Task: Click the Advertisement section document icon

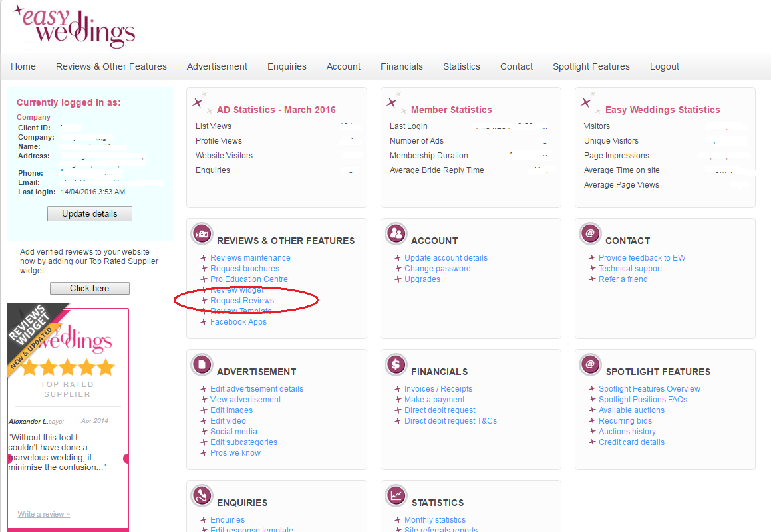Action: pos(202,365)
